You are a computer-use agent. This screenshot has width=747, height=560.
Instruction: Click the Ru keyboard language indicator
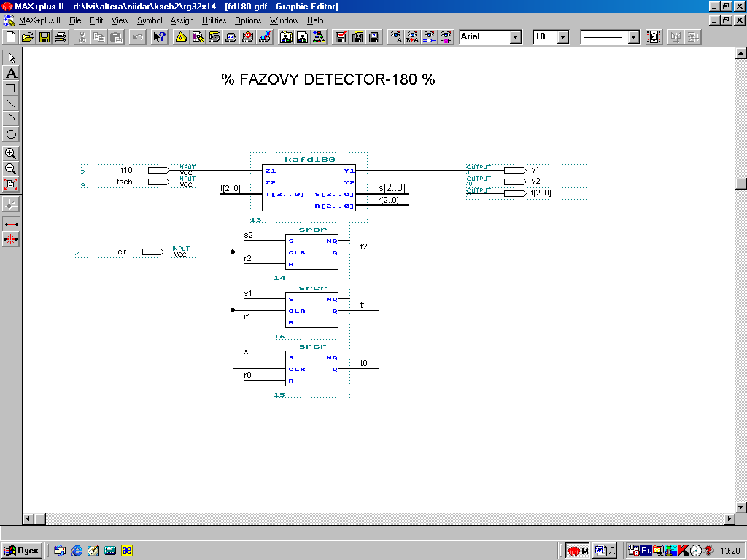click(x=646, y=551)
